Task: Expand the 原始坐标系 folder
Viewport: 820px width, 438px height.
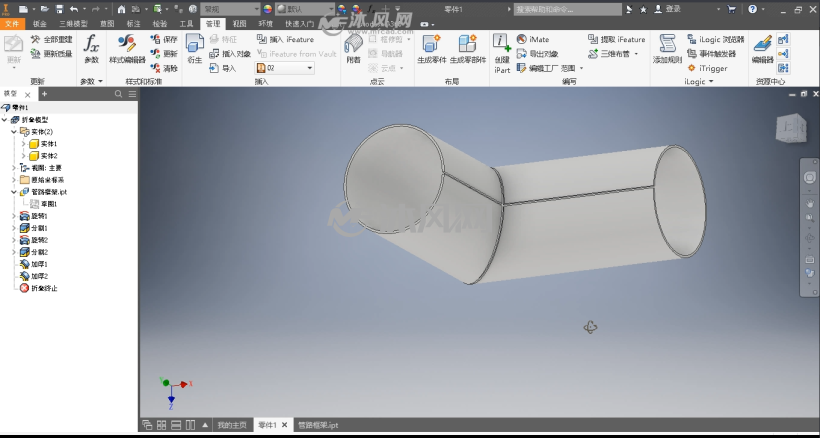Action: [x=14, y=180]
